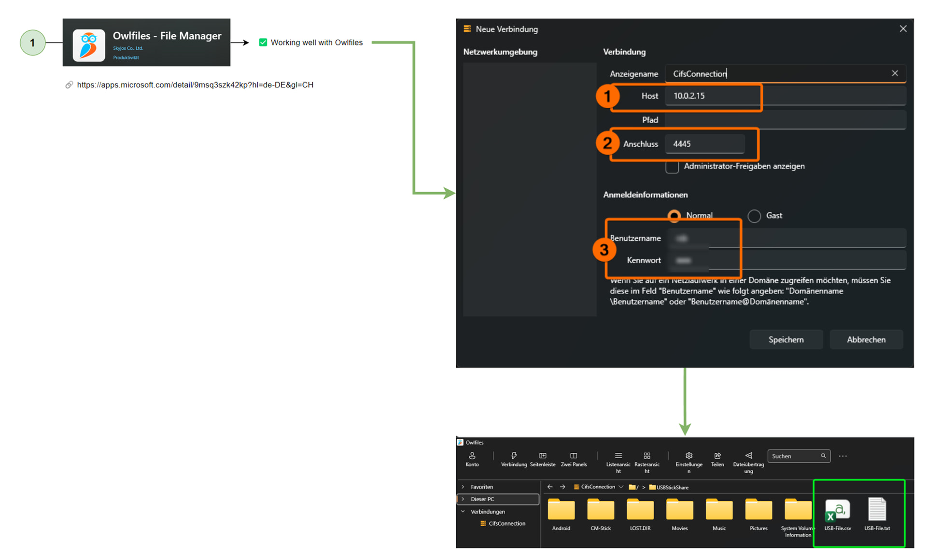Open the Konto account icon
The image size is (927, 560).
click(472, 456)
